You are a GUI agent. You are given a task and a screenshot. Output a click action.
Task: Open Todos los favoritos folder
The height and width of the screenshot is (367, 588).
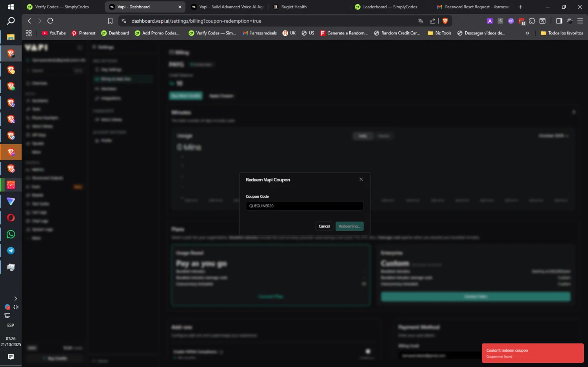point(562,33)
